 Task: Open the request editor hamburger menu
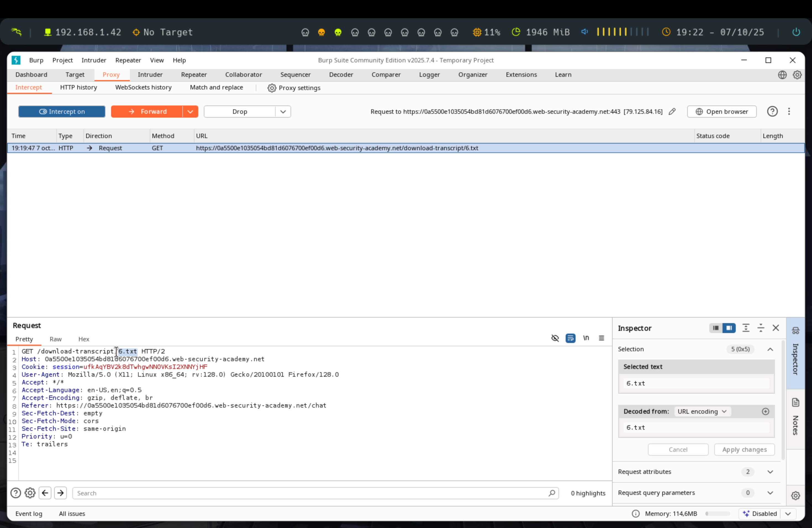[x=601, y=338]
